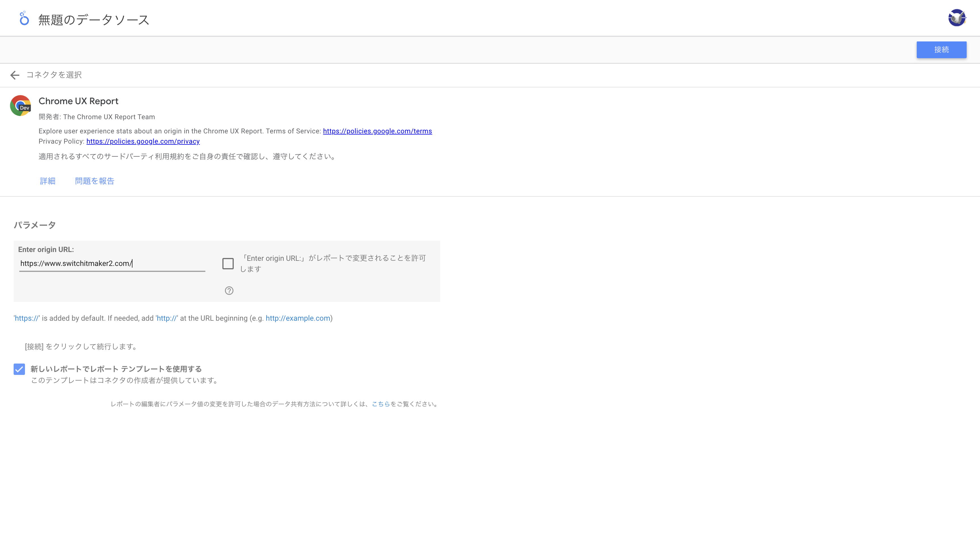Click the 開発者: The Chrome UX Report Team text
The width and height of the screenshot is (980, 550).
pyautogui.click(x=97, y=117)
